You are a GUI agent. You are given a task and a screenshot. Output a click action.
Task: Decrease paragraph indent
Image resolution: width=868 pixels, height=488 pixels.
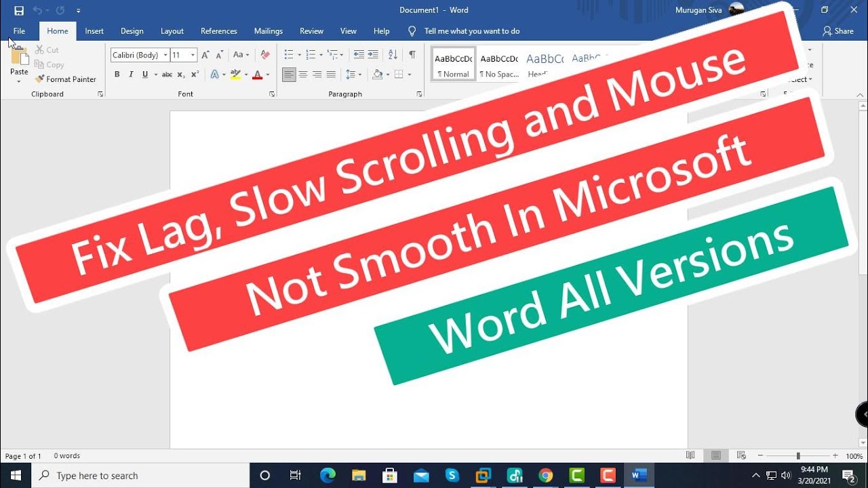tap(359, 55)
